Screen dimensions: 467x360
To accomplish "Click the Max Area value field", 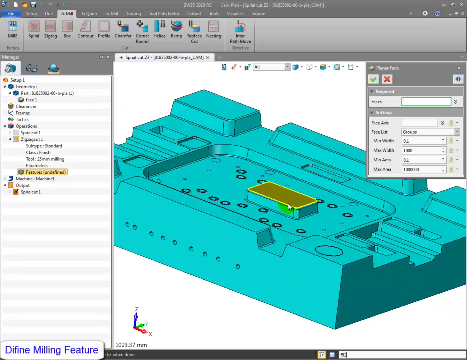I will pos(423,170).
